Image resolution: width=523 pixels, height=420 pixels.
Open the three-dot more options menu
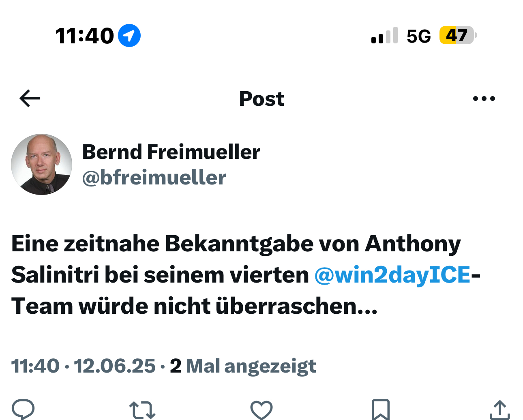(484, 99)
